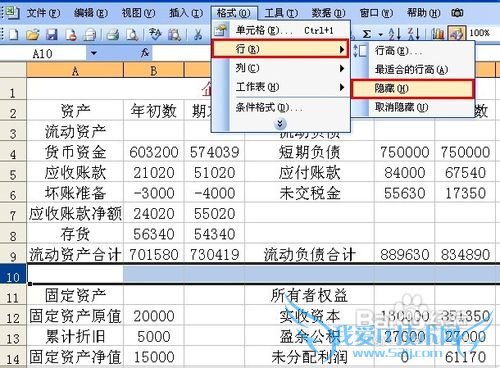The width and height of the screenshot is (500, 368).
Task: Click cell containing 坏账准备
Action: 75,193
